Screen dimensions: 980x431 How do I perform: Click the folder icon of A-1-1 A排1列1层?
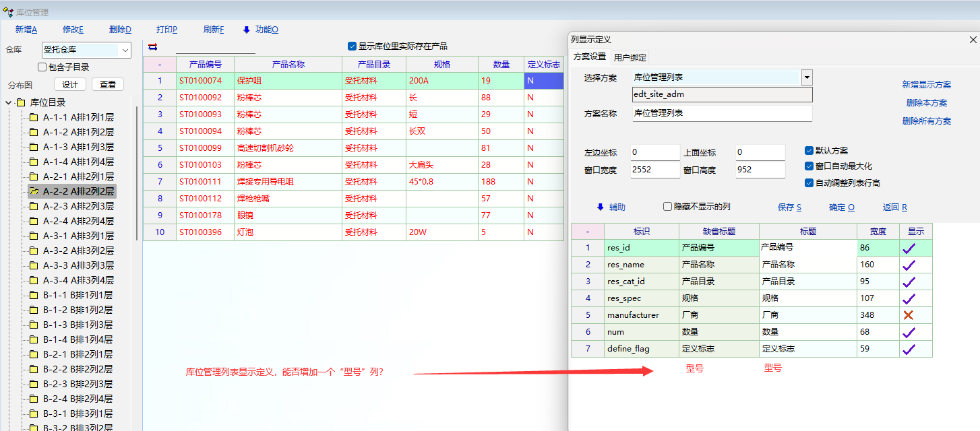tap(34, 117)
